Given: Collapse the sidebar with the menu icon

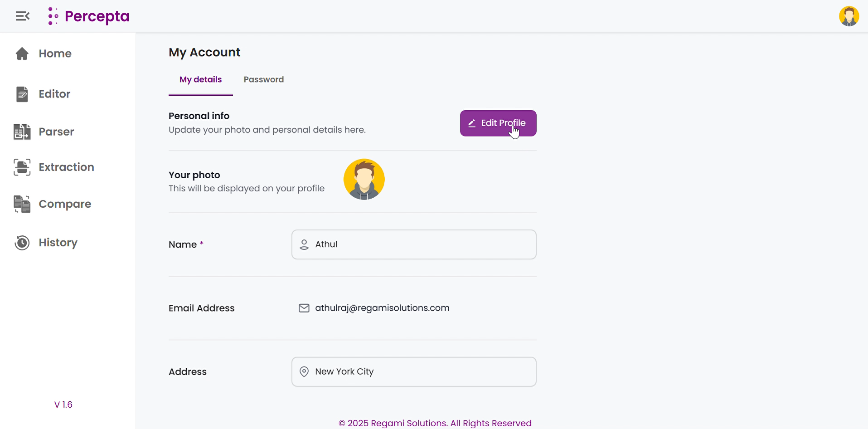Looking at the screenshot, I should pyautogui.click(x=22, y=16).
